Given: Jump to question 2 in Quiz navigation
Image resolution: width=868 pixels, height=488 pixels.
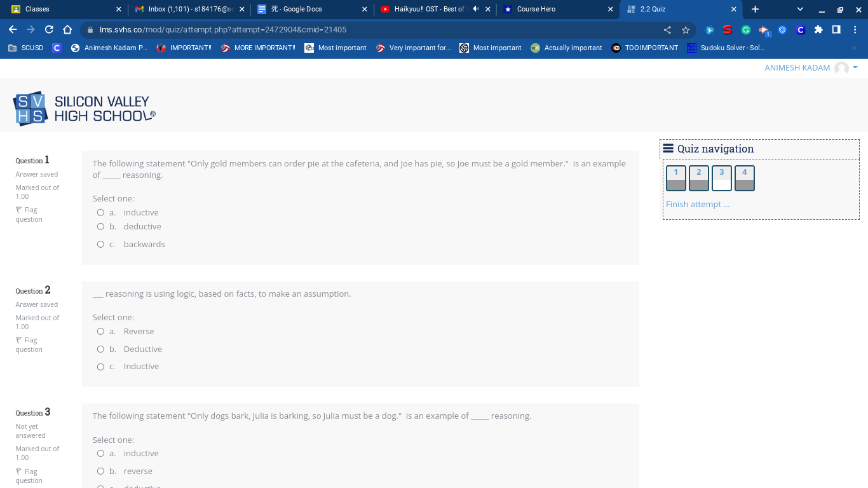Looking at the screenshot, I should (699, 179).
